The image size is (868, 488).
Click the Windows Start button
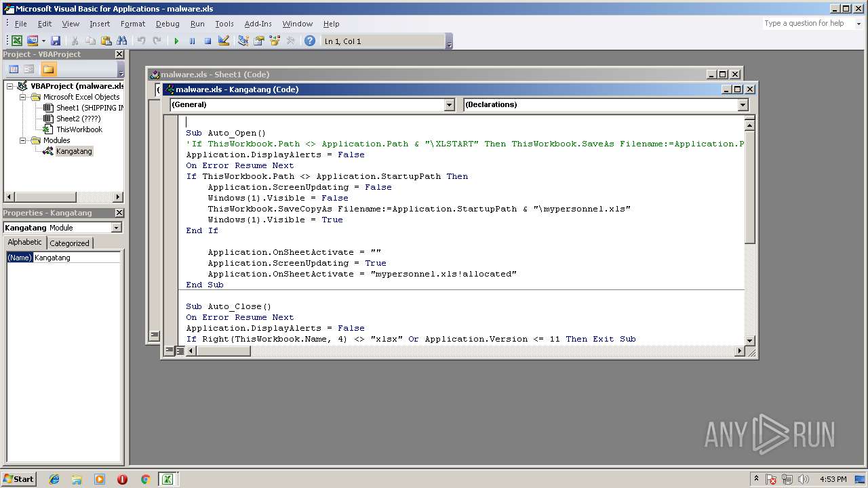19,479
